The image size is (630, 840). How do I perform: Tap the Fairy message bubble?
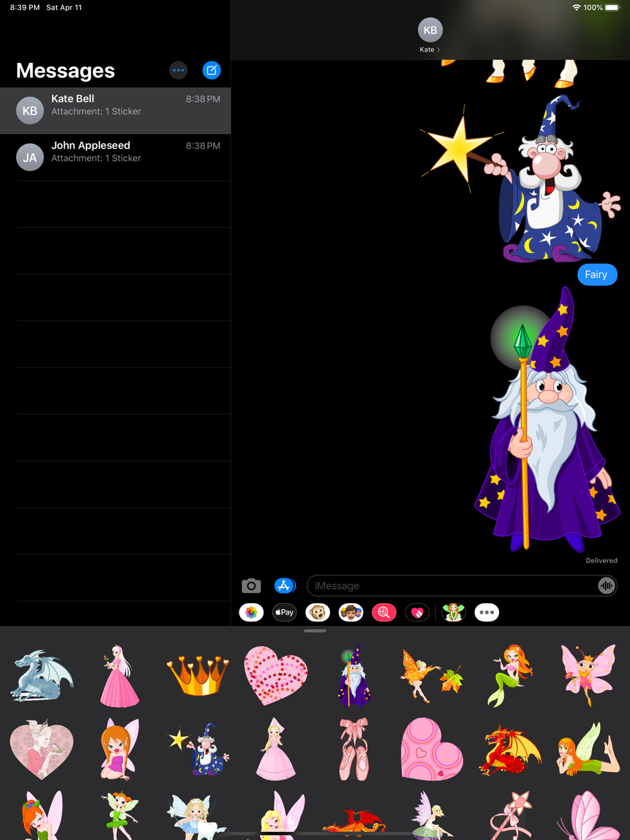(597, 275)
